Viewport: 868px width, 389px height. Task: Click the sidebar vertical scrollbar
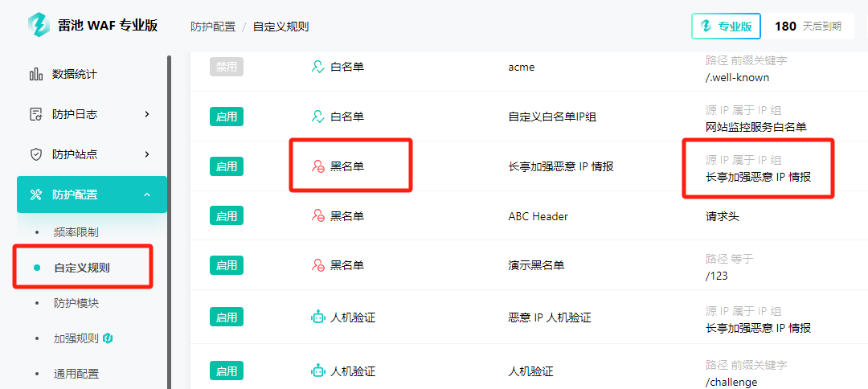point(169,221)
